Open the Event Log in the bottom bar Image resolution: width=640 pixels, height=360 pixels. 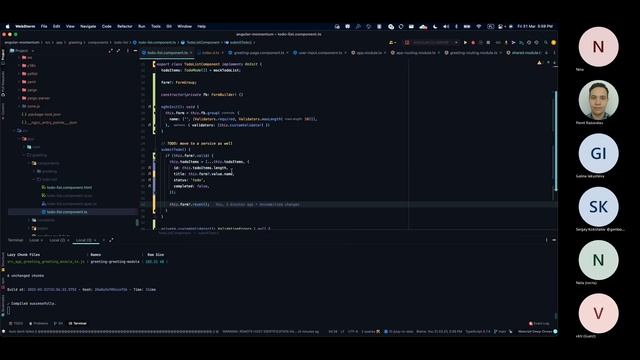[539, 323]
